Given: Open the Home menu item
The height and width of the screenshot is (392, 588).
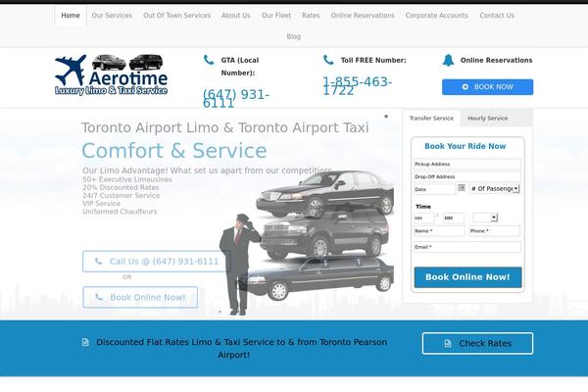Looking at the screenshot, I should point(71,16).
